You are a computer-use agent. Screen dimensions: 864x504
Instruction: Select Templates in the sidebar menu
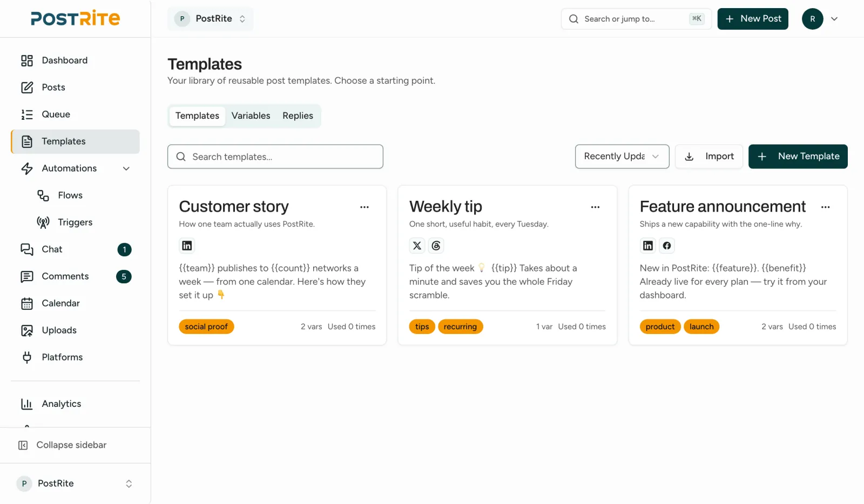click(x=75, y=141)
